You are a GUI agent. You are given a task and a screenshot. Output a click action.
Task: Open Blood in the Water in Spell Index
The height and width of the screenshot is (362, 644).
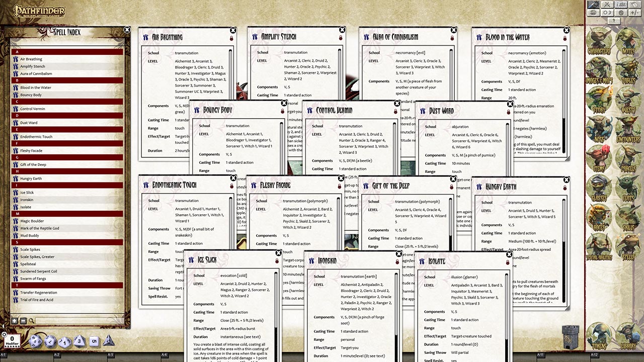67,87
